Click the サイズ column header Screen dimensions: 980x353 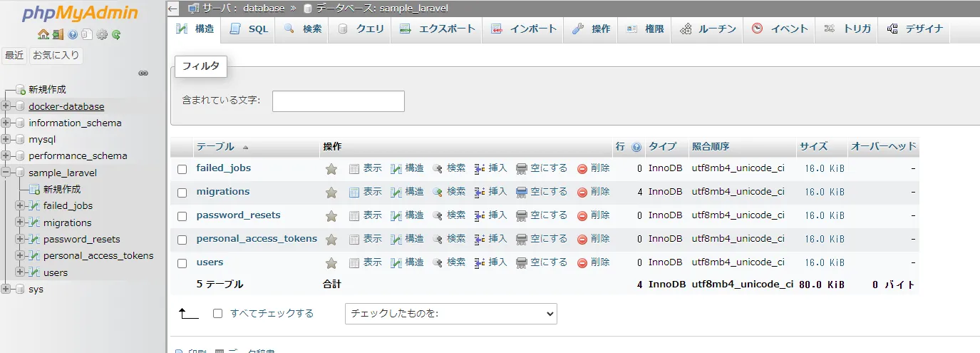pyautogui.click(x=813, y=147)
